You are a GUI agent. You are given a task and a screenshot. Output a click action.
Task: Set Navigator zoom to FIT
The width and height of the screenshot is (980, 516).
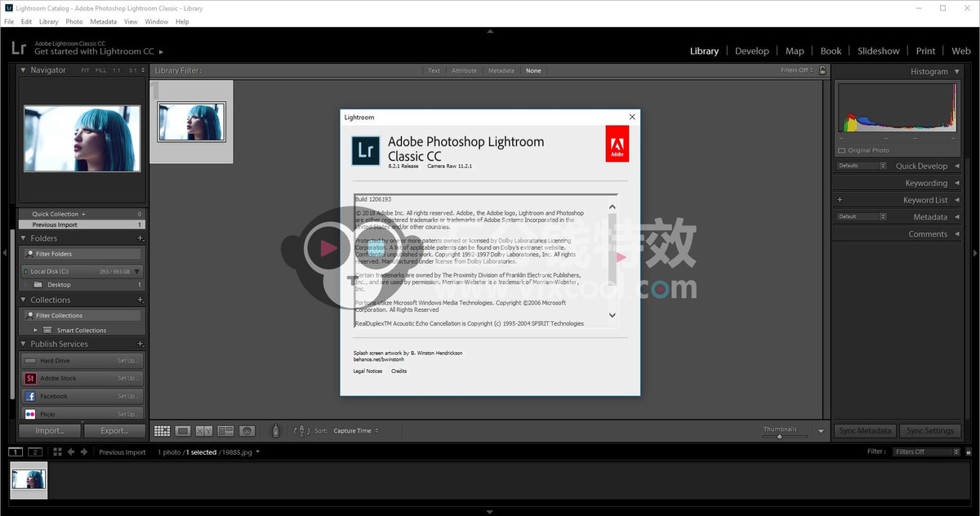[x=85, y=70]
